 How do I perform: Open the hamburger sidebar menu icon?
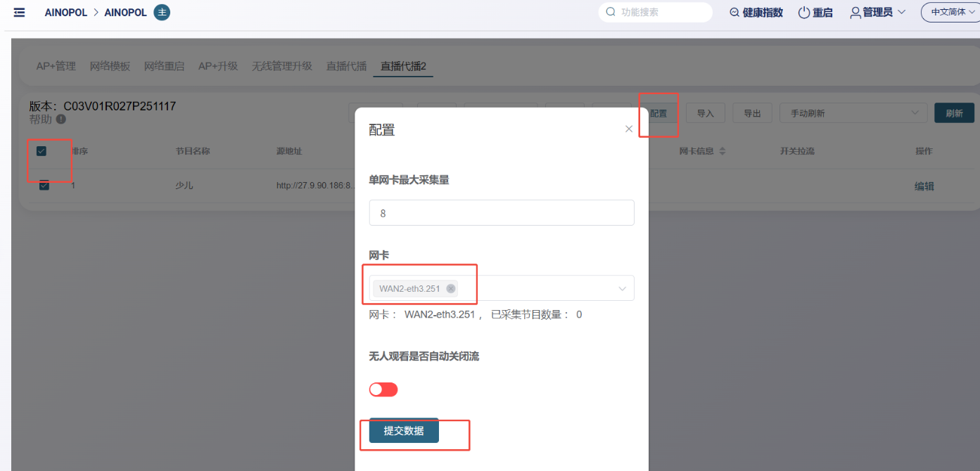[x=20, y=13]
